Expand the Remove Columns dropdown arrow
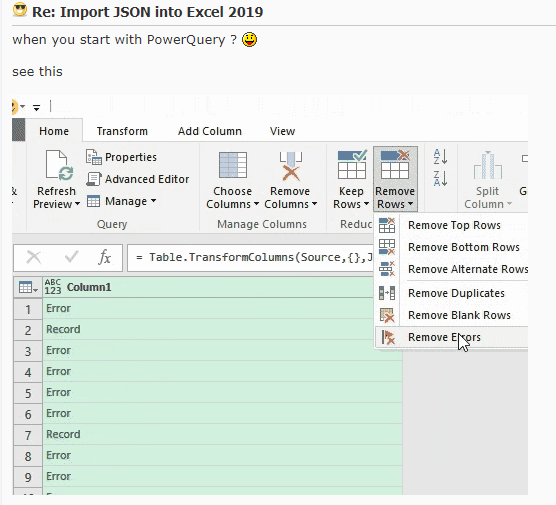Viewport: 556px width, 505px height. pyautogui.click(x=314, y=204)
